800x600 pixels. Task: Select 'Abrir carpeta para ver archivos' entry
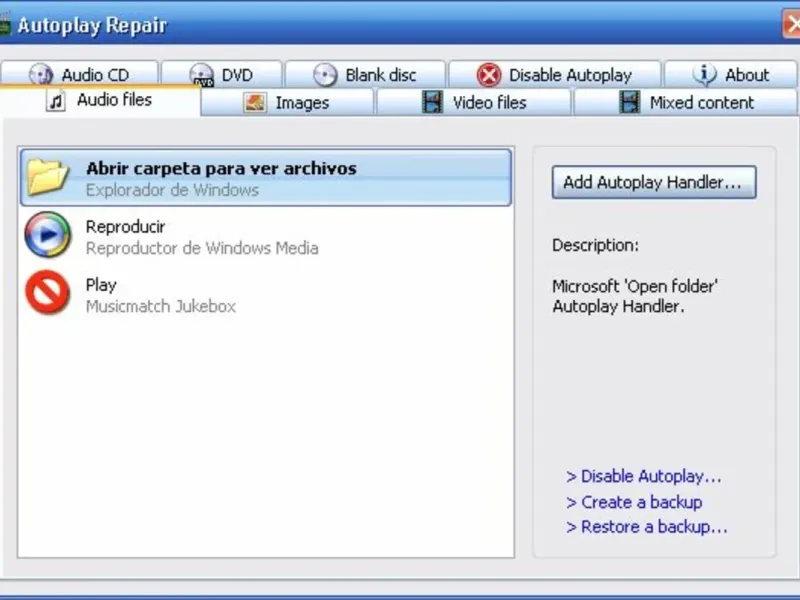pyautogui.click(x=266, y=178)
